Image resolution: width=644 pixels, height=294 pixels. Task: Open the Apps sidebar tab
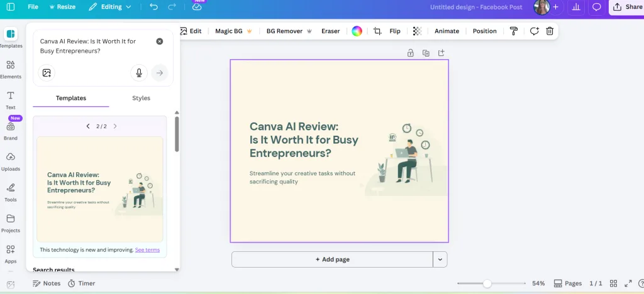(11, 253)
